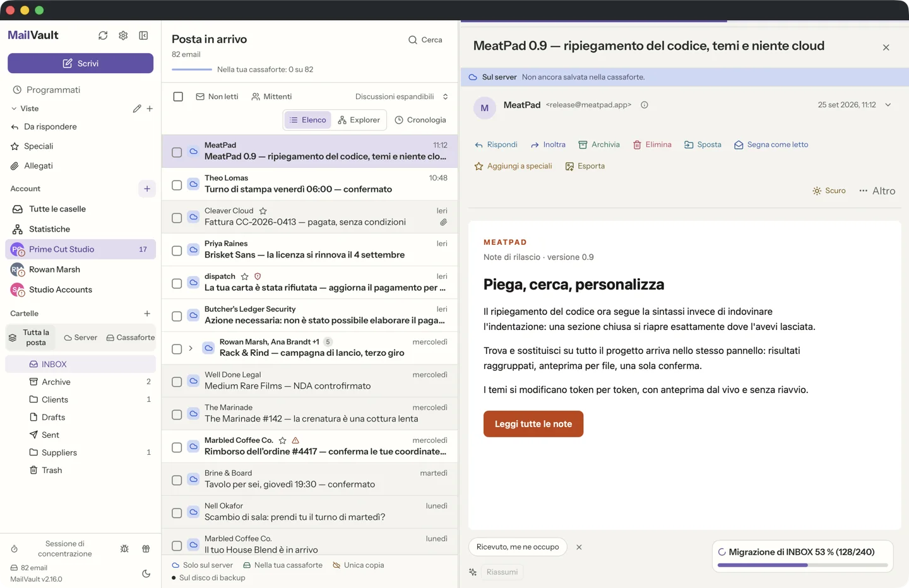The height and width of the screenshot is (588, 909).
Task: Expand message details chevron beside the date
Action: tap(888, 105)
